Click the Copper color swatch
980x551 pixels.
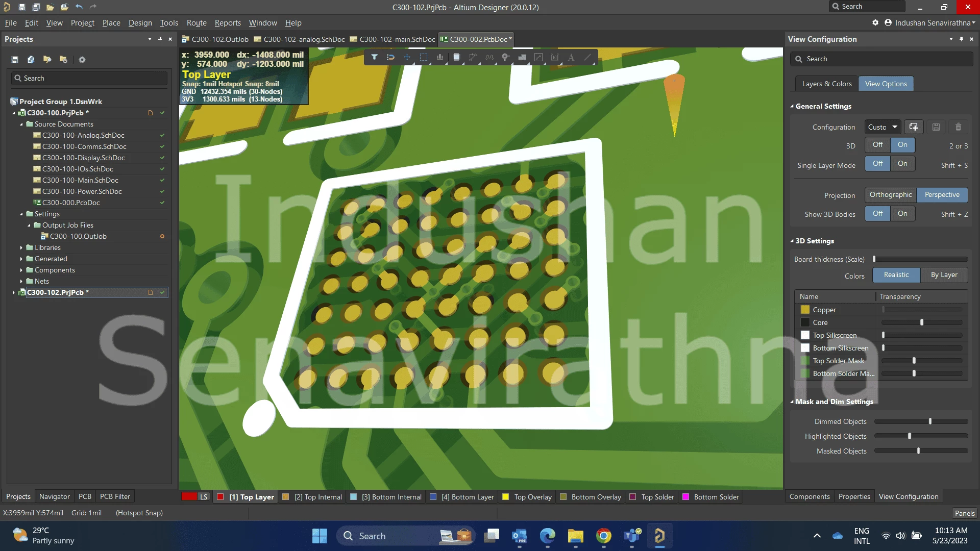pyautogui.click(x=805, y=310)
